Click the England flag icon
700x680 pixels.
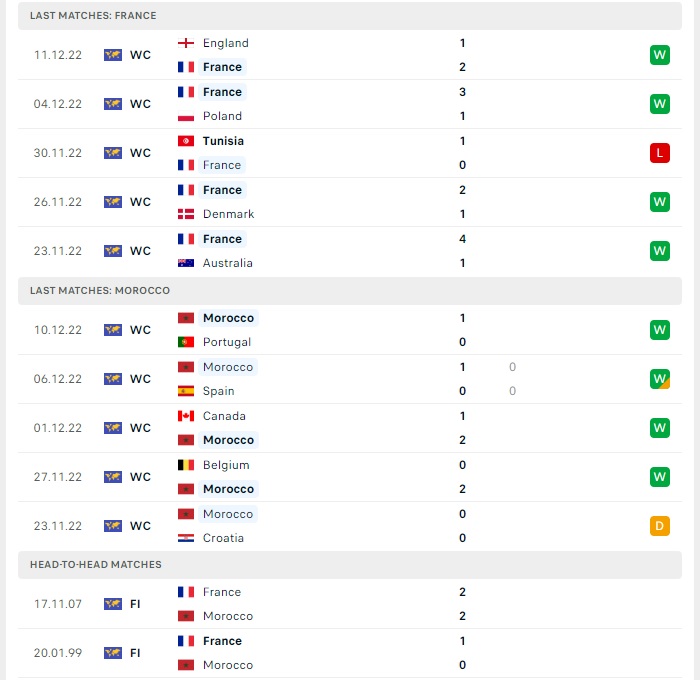(x=186, y=43)
